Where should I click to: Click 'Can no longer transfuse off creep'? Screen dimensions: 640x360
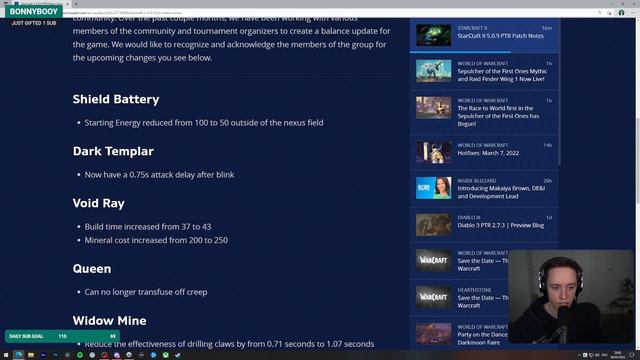146,292
